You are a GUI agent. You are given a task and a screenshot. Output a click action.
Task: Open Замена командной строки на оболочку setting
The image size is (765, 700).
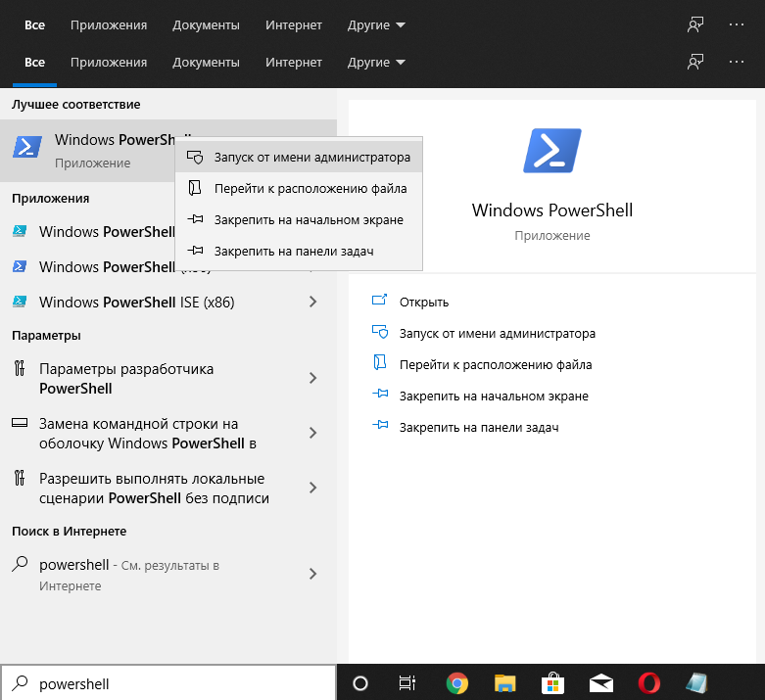[x=168, y=433]
